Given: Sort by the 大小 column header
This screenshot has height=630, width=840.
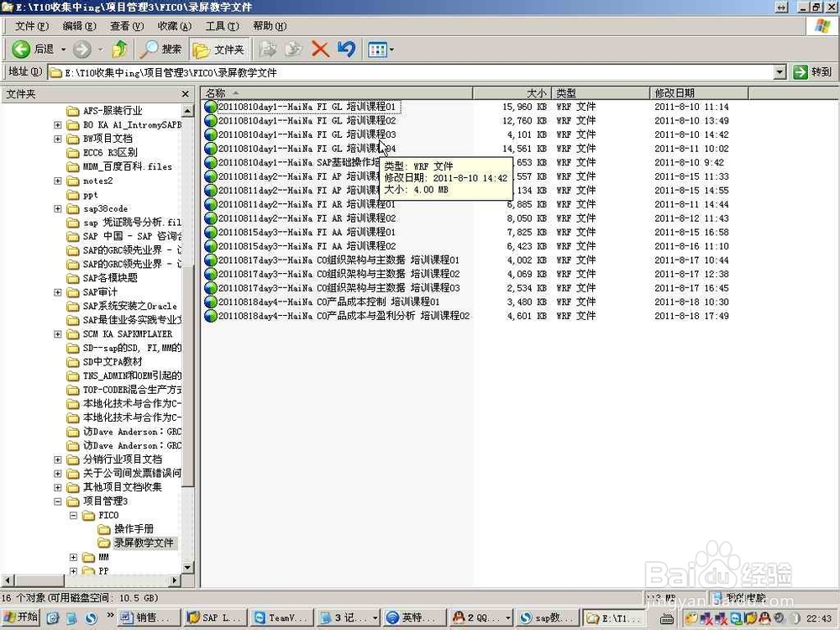Looking at the screenshot, I should click(511, 93).
